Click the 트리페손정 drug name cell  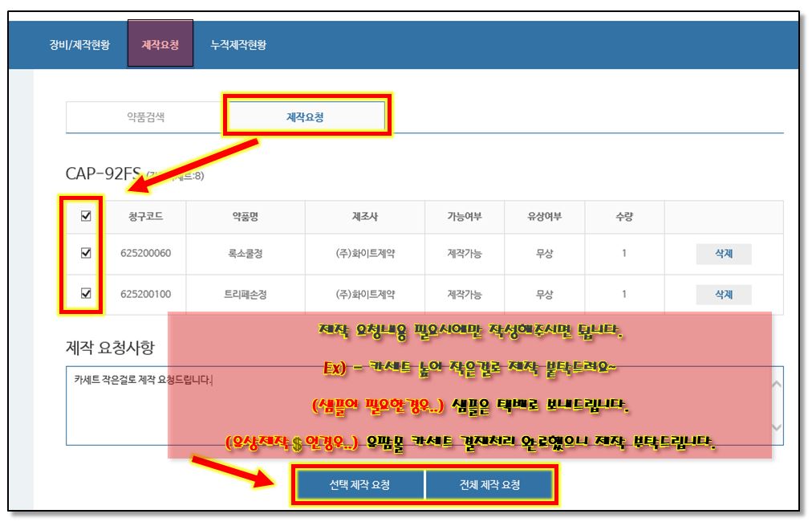point(245,295)
